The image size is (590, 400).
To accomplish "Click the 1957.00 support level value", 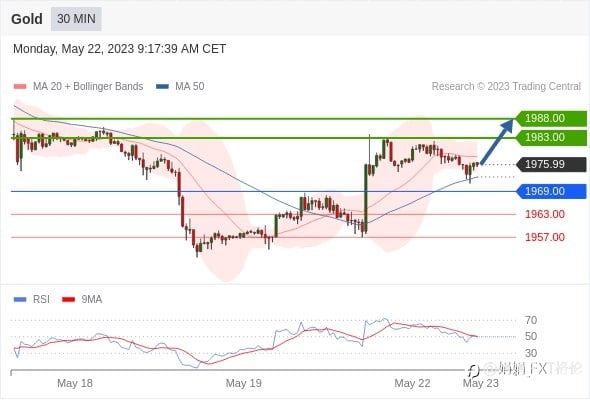I will [545, 237].
